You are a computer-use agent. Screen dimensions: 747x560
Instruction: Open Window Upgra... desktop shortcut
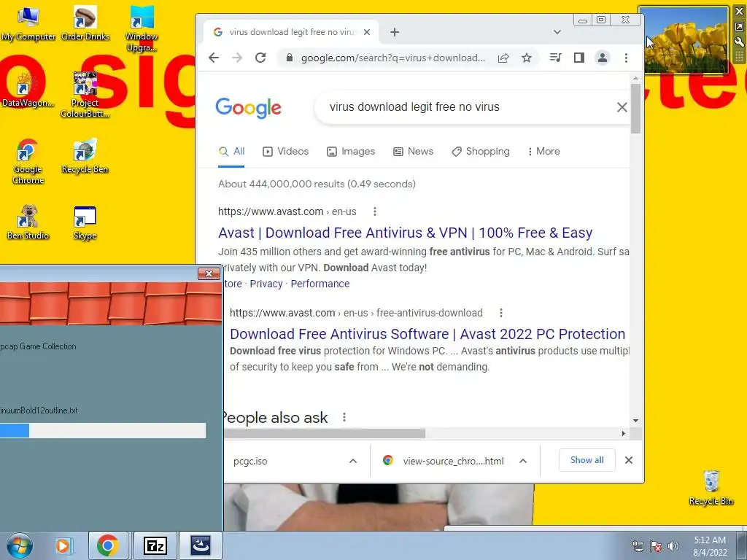(142, 28)
